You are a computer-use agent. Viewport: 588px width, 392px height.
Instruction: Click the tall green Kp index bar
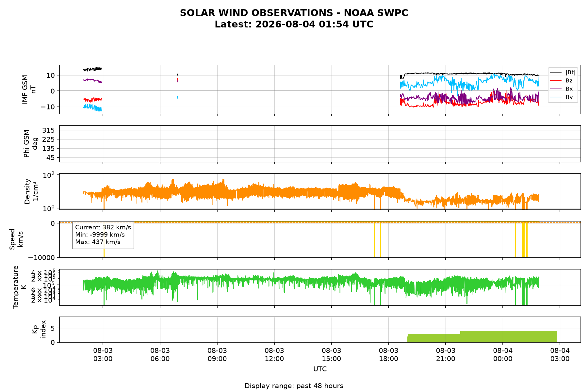[509, 336]
